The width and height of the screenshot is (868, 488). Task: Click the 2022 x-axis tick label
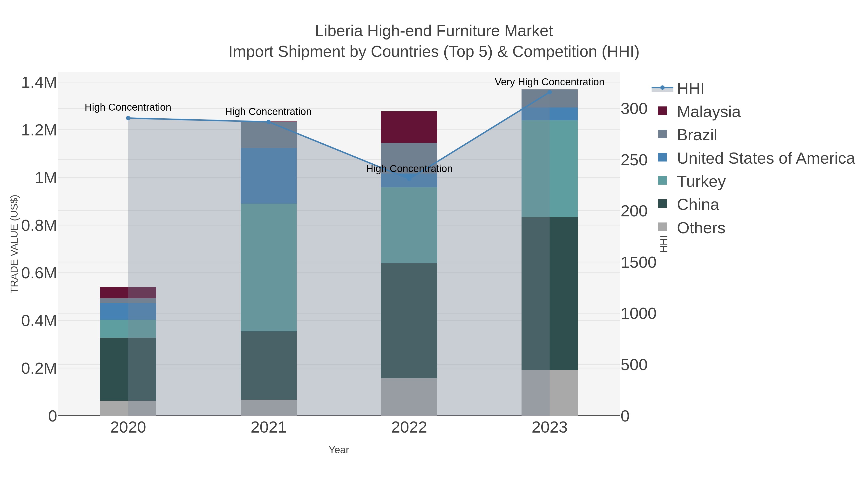click(409, 428)
